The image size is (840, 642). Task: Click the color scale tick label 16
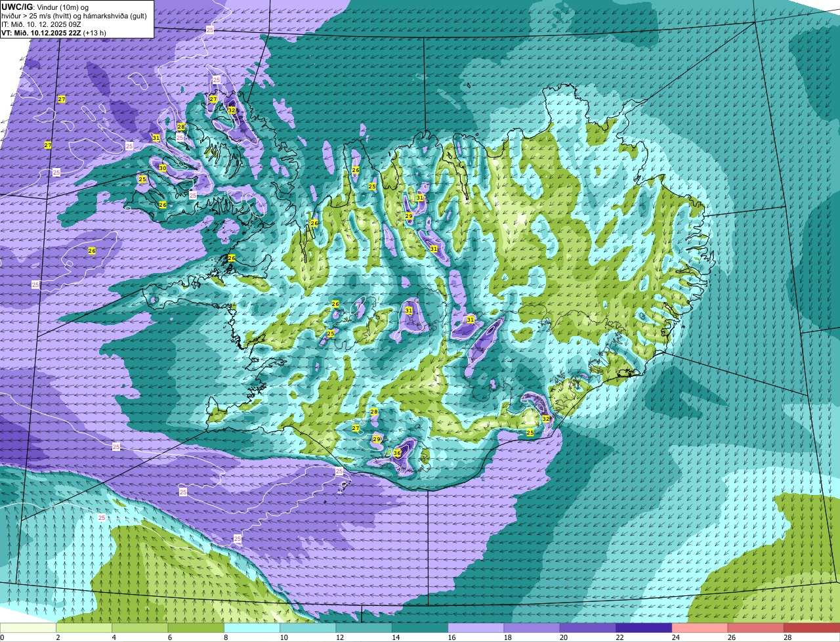coord(451,637)
